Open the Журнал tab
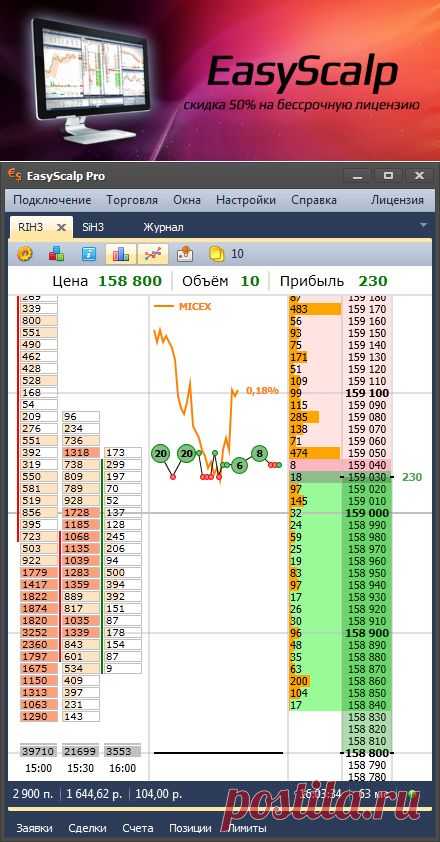Viewport: 440px width, 842px height. [163, 227]
